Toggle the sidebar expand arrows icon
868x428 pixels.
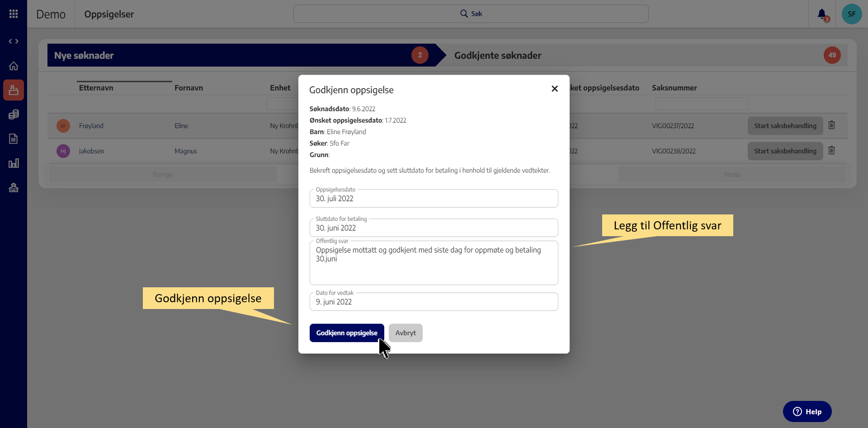point(14,41)
